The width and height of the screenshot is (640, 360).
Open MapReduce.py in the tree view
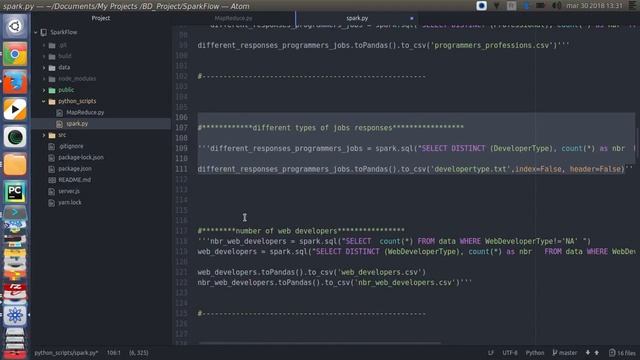click(85, 112)
